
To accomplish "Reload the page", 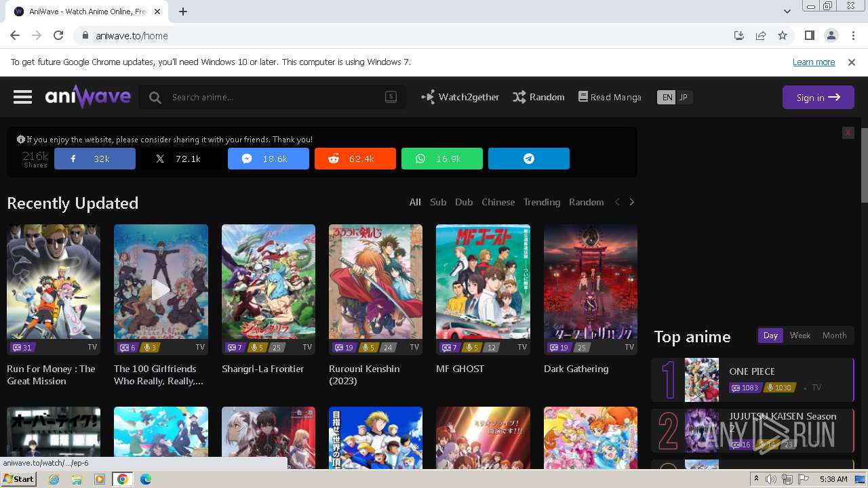I will click(58, 35).
